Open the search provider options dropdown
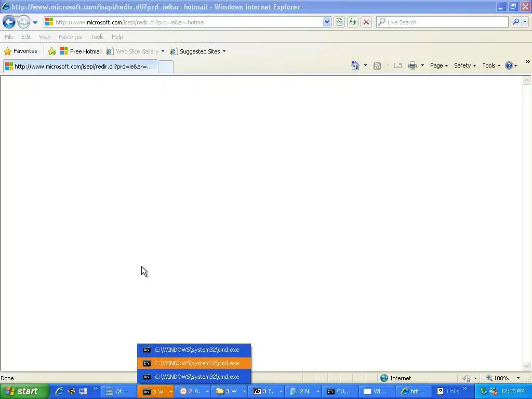Image resolution: width=532 pixels, height=399 pixels. click(x=525, y=22)
